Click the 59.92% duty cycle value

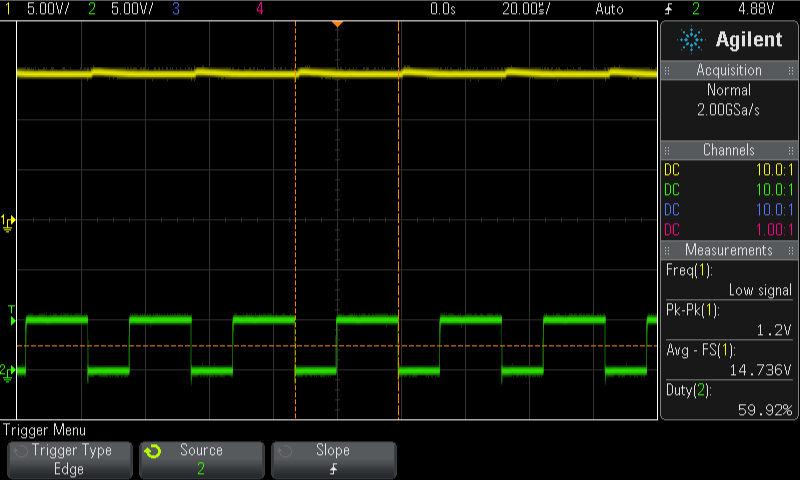tap(765, 410)
